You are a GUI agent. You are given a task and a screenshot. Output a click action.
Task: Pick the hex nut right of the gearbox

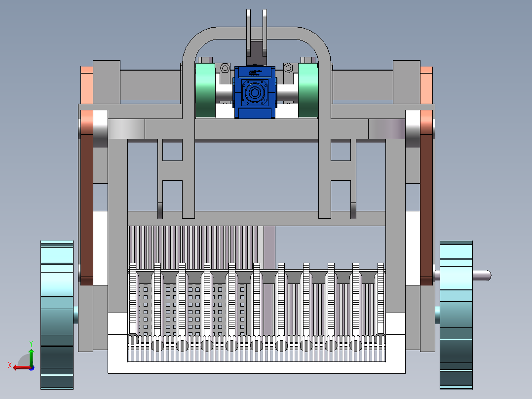tap(288, 68)
